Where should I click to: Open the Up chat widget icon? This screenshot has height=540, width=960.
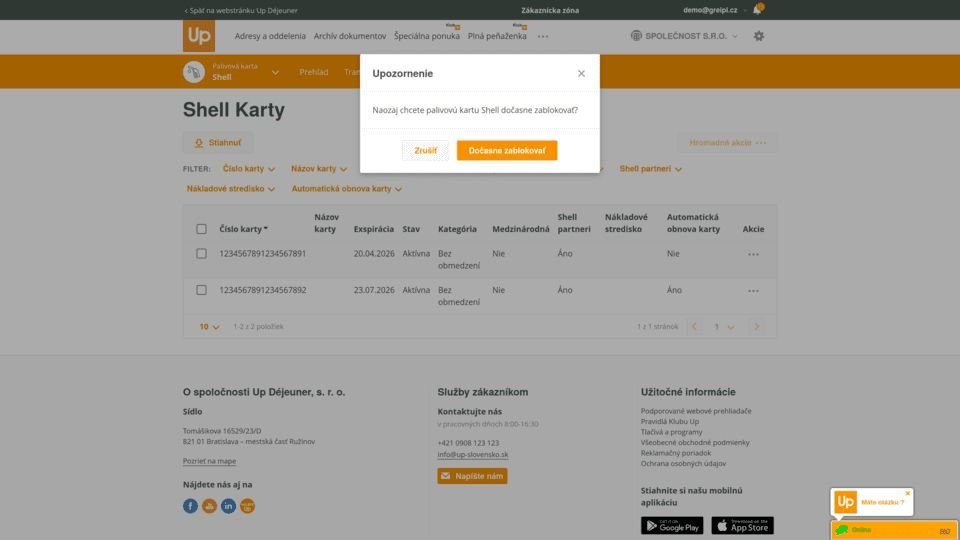click(845, 502)
